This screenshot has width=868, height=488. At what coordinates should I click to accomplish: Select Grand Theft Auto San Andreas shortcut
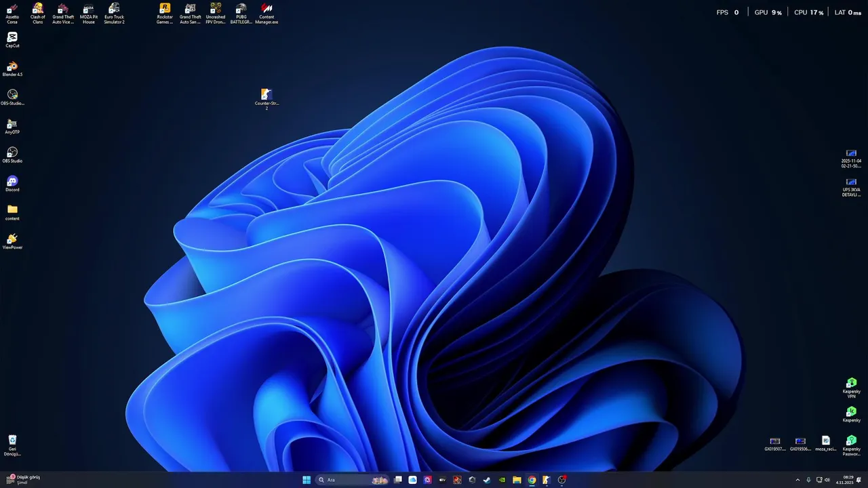pos(191,14)
